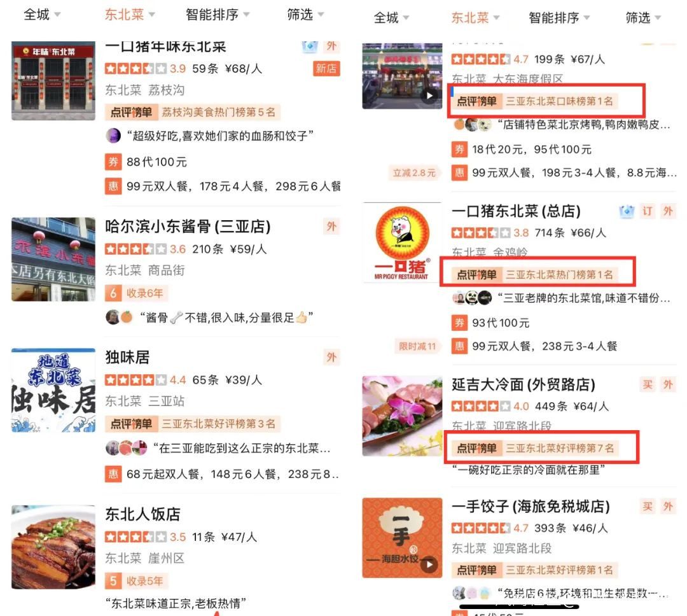Open the 一口猪 pig logo thumbnail

402,242
